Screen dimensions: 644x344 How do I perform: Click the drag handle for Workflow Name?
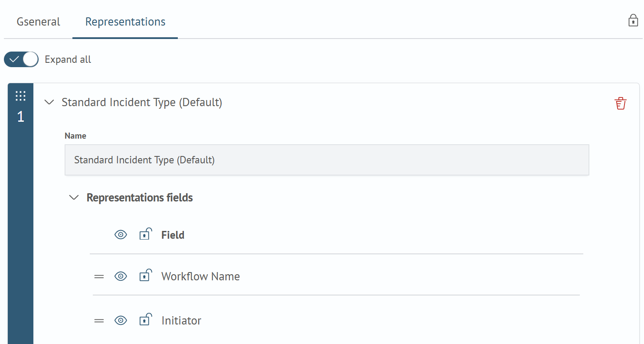point(99,276)
